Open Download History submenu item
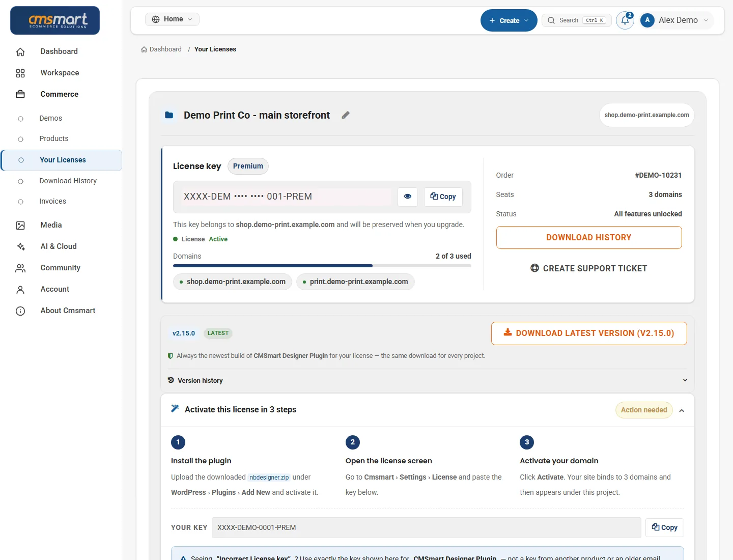 pos(68,181)
